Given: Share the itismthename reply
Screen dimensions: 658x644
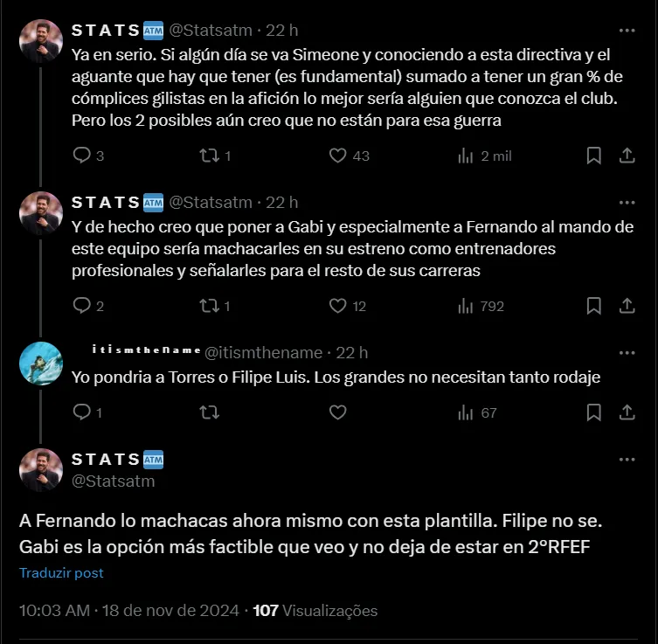Looking at the screenshot, I should pos(627,412).
